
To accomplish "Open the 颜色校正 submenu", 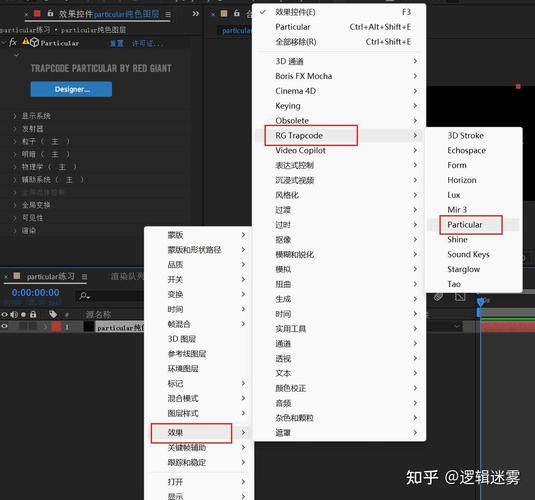I will [339, 388].
